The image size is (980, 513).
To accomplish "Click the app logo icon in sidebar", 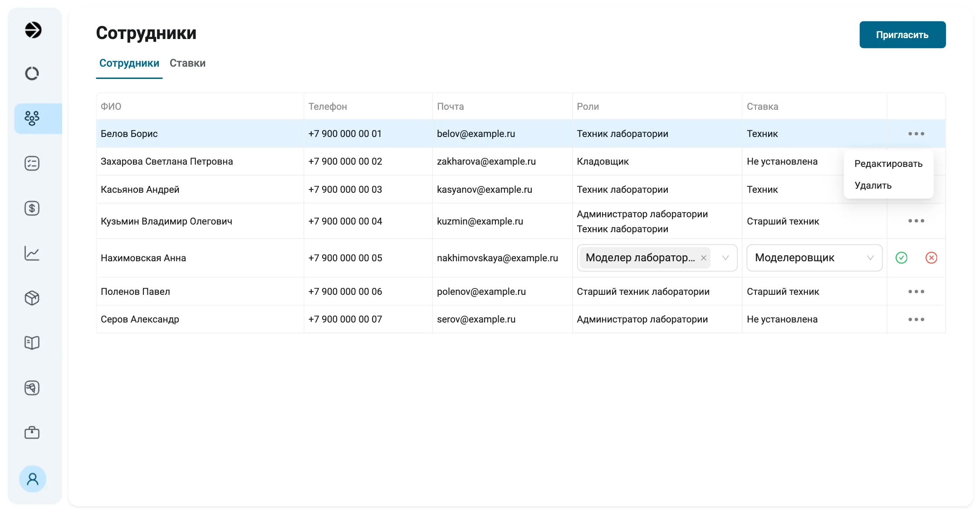I will coord(33,30).
